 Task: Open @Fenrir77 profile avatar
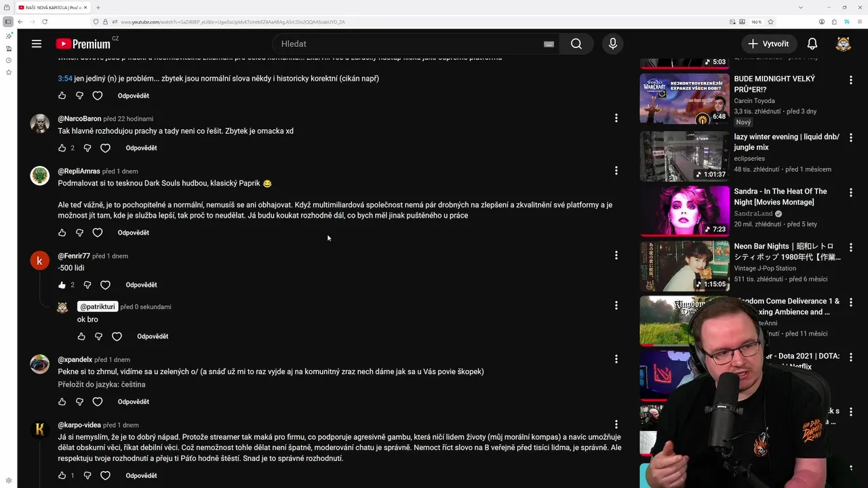40,261
